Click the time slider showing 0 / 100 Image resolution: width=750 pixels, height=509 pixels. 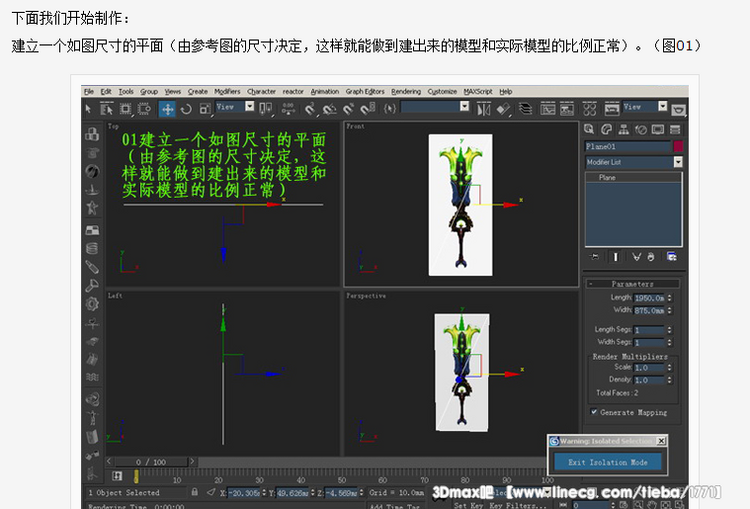(x=150, y=462)
